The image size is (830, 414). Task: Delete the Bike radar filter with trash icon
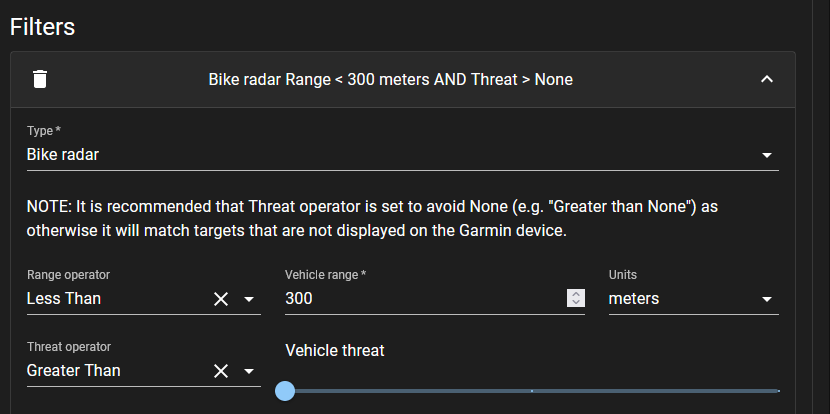click(40, 79)
